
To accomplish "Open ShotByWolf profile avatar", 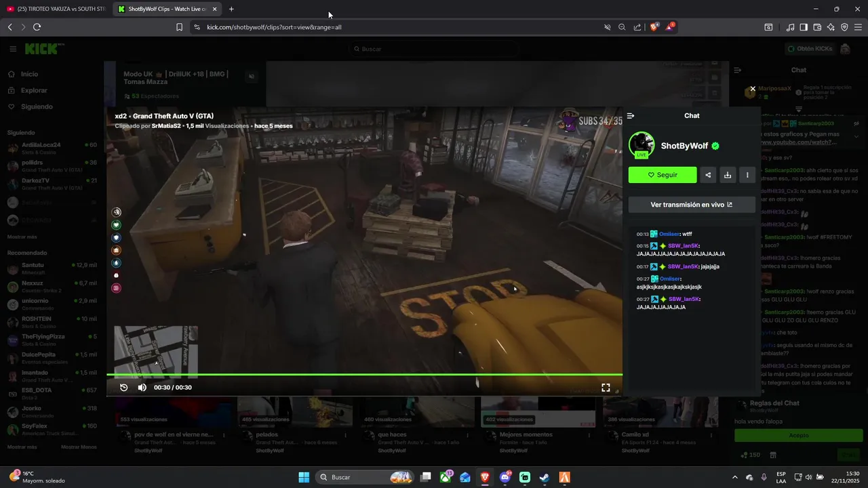I will click(x=642, y=145).
